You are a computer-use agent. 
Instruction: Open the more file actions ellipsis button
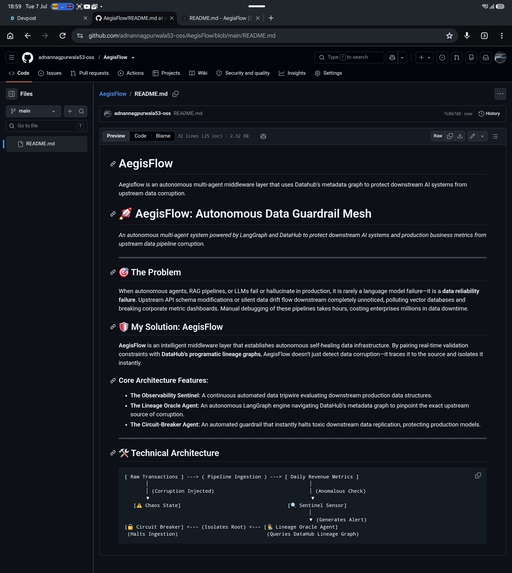(500, 94)
